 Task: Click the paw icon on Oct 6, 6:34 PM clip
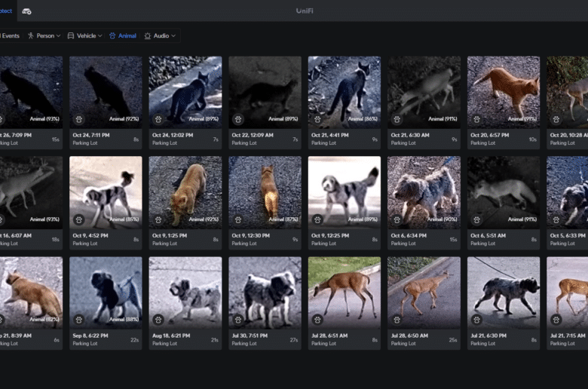[397, 220]
